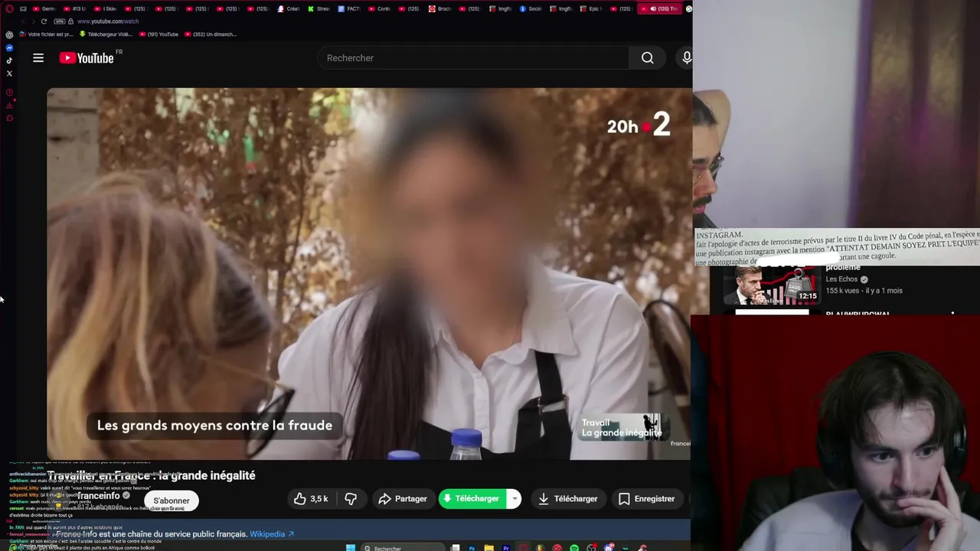Start voice search with the microphone

coord(686,58)
